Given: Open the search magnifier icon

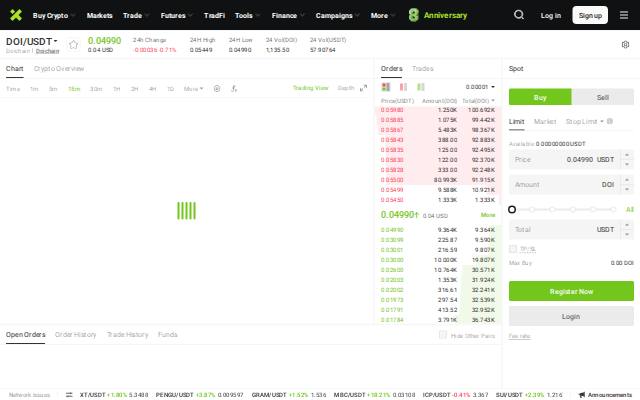Looking at the screenshot, I should 519,15.
